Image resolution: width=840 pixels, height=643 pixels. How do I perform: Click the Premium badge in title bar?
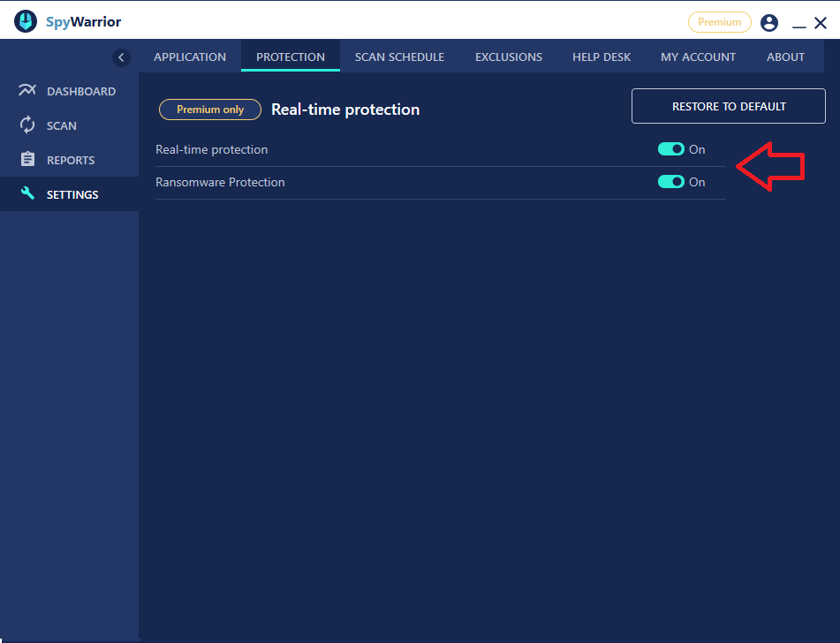(x=720, y=22)
